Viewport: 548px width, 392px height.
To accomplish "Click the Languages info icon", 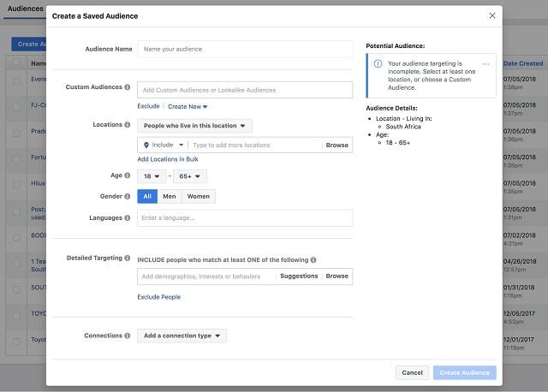I will click(x=128, y=218).
